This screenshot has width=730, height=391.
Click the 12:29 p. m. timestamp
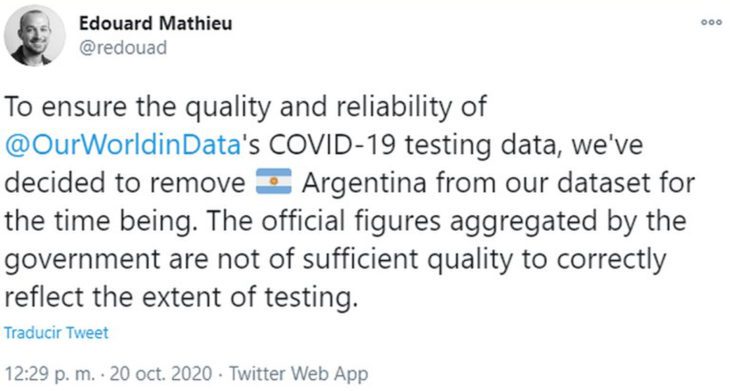[49, 373]
